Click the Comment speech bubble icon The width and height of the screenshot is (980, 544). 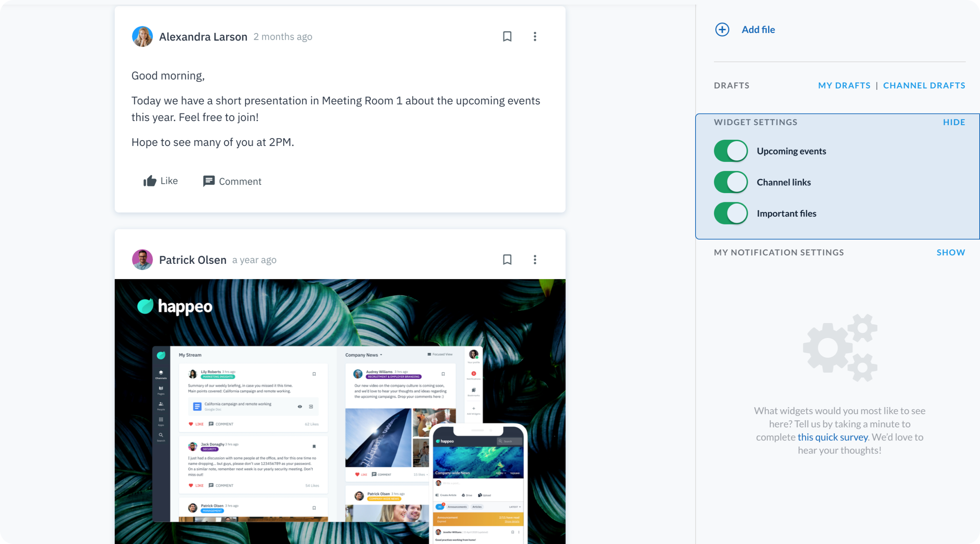click(x=209, y=181)
